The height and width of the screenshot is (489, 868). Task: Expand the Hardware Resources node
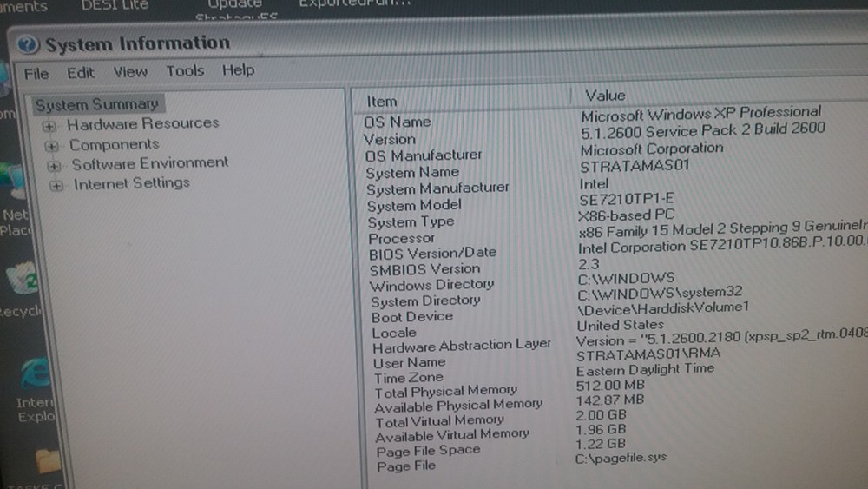pos(49,126)
